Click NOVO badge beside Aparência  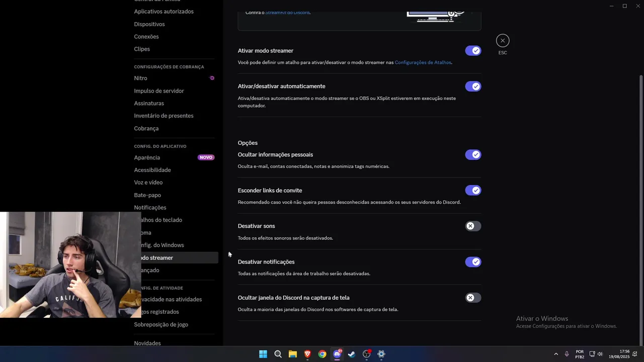point(206,157)
